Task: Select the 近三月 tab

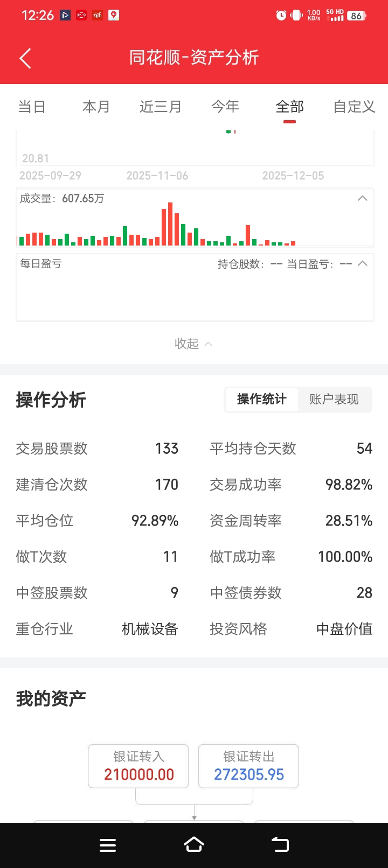Action: pyautogui.click(x=161, y=107)
